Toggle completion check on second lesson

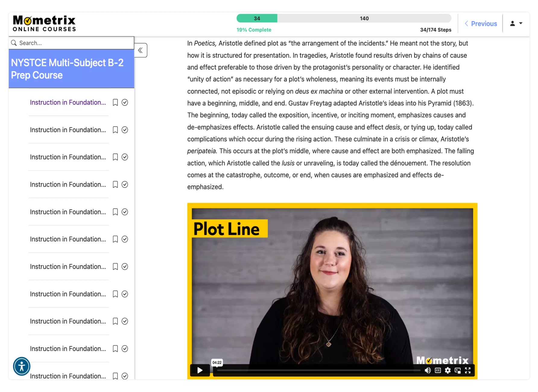tap(125, 130)
